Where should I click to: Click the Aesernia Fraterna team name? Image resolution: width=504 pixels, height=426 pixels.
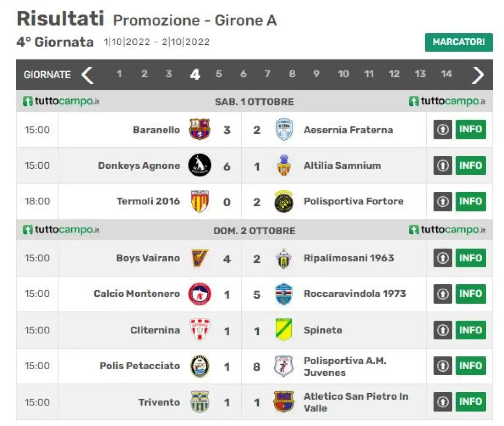click(348, 130)
